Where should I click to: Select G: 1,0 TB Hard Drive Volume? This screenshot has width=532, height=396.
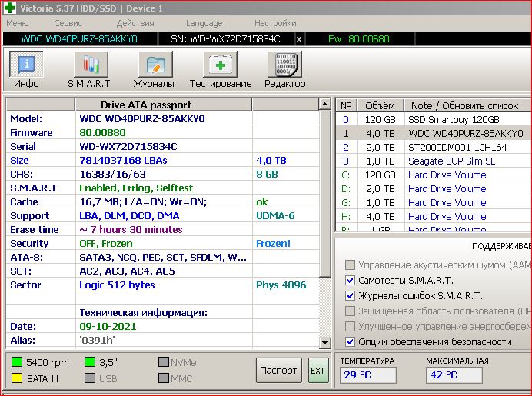tap(434, 202)
